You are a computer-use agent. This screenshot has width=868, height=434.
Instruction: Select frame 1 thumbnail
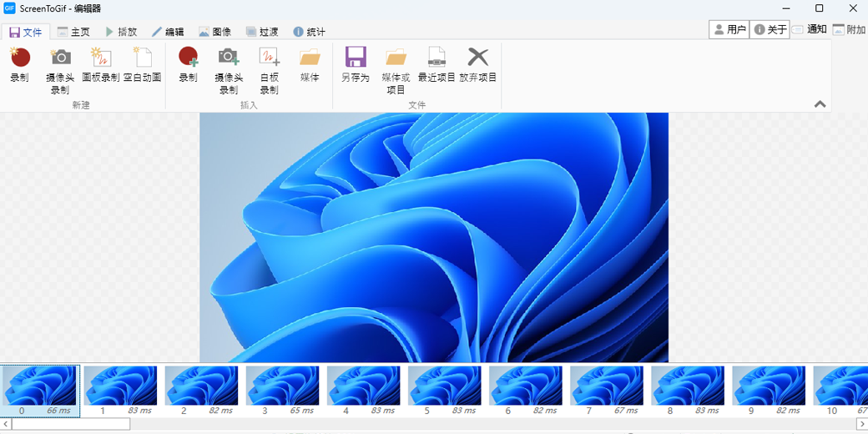(121, 391)
